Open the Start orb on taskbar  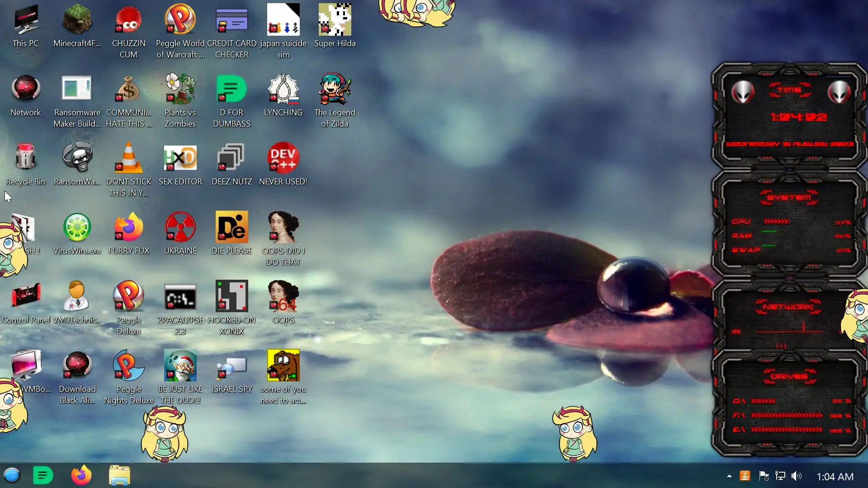[x=12, y=476]
